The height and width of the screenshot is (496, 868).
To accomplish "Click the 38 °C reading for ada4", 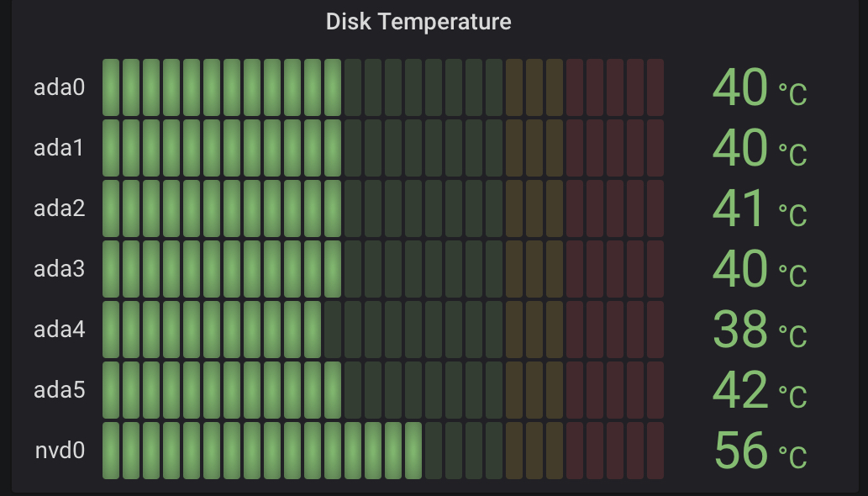I will [760, 330].
